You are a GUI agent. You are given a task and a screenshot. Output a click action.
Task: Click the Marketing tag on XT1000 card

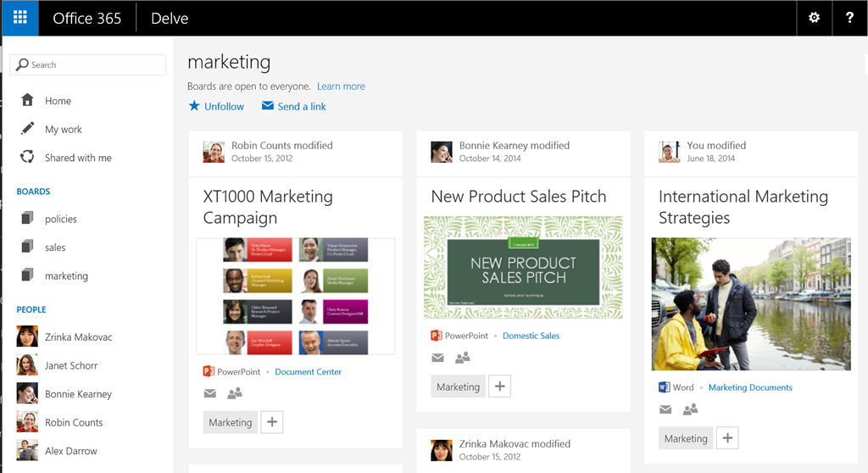(231, 422)
